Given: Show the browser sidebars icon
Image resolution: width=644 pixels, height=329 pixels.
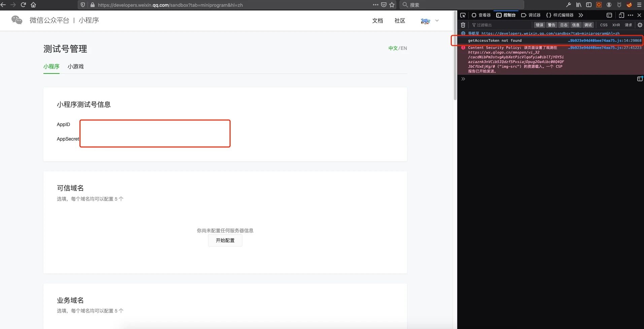Looking at the screenshot, I should (x=589, y=5).
